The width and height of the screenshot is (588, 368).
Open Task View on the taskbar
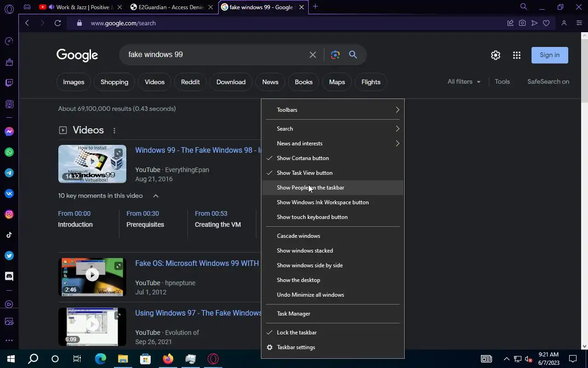tap(77, 359)
